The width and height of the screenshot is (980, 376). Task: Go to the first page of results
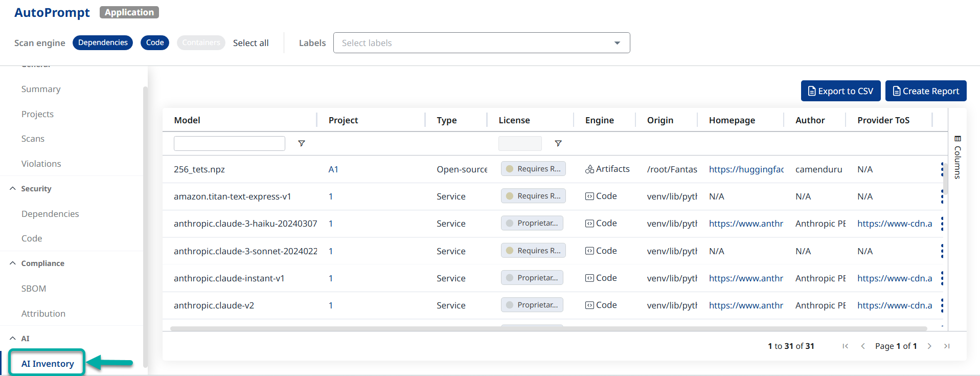[845, 346]
